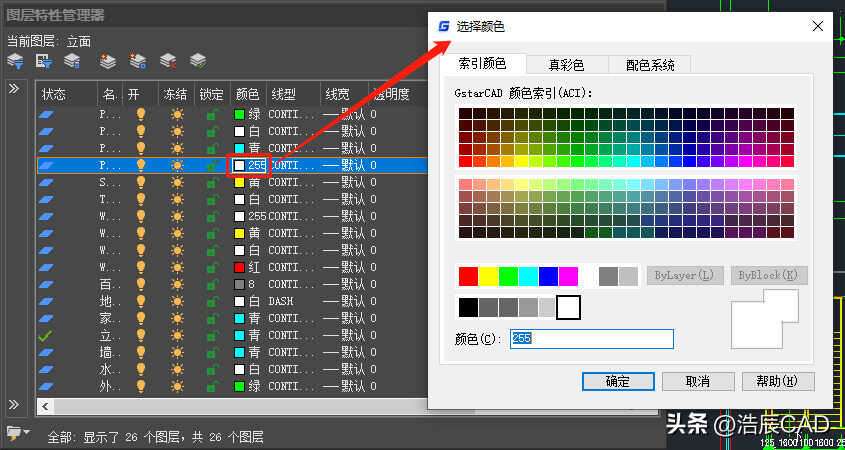
Task: Click the layer states manager icon
Action: coord(72,62)
